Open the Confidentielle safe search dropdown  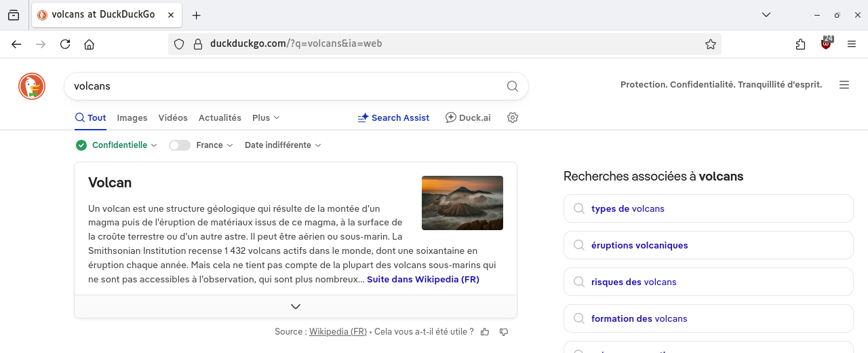117,145
